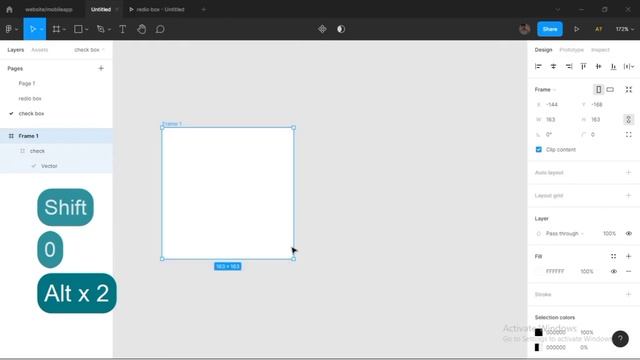Click the Create component icon

322,29
